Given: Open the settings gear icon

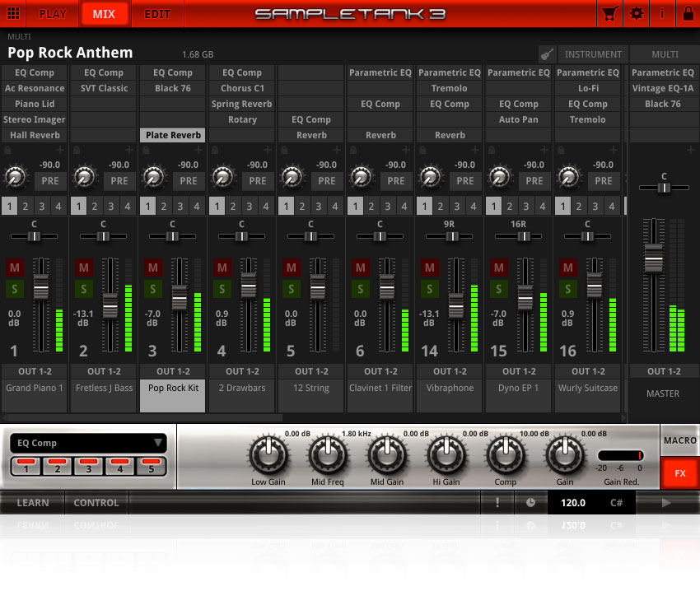Looking at the screenshot, I should point(637,13).
